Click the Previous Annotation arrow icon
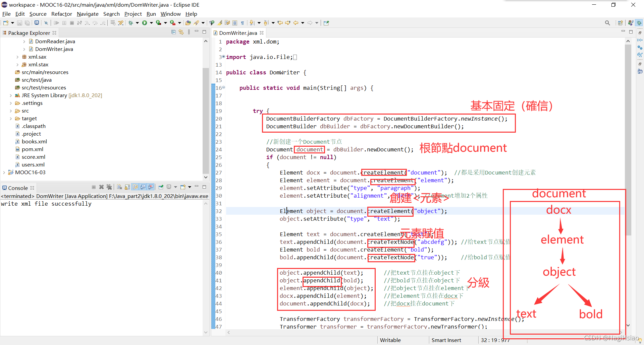 (x=266, y=23)
